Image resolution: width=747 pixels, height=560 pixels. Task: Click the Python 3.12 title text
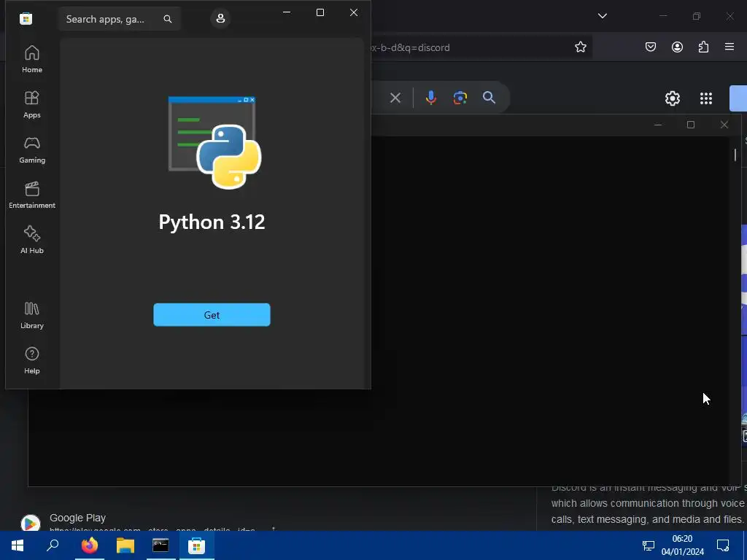pos(212,222)
